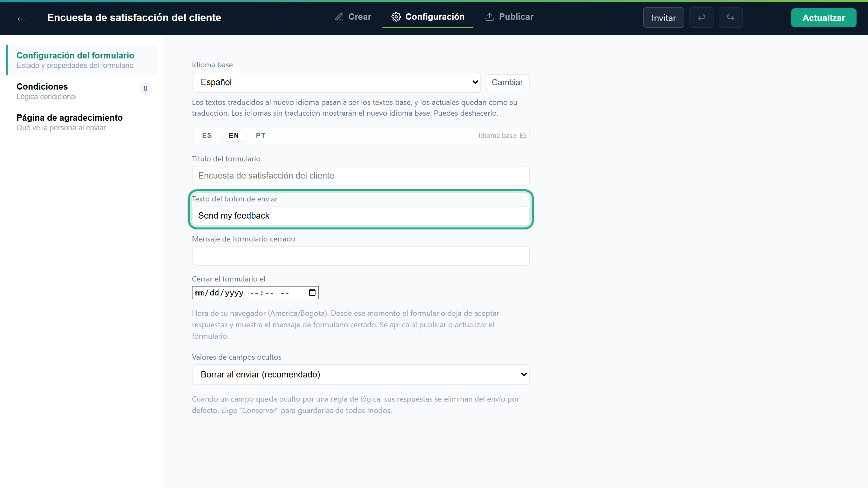This screenshot has height=488, width=868.
Task: Click the form title in the header
Action: tap(134, 17)
